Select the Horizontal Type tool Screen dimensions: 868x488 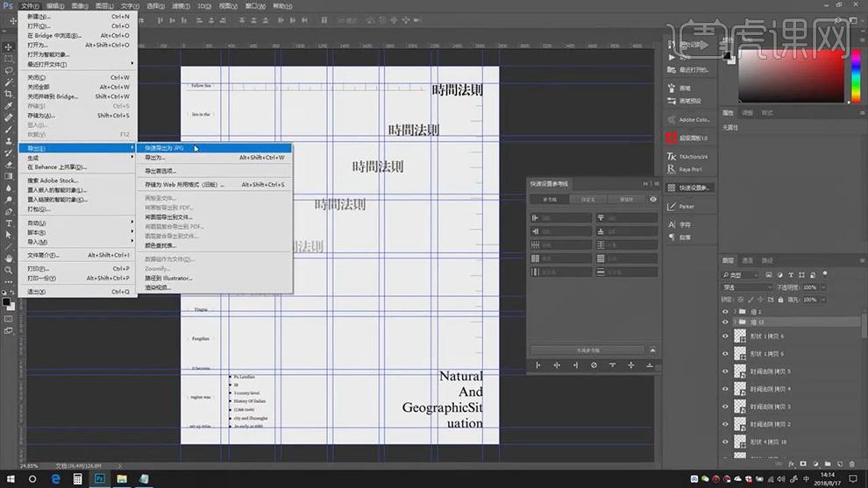tap(11, 223)
